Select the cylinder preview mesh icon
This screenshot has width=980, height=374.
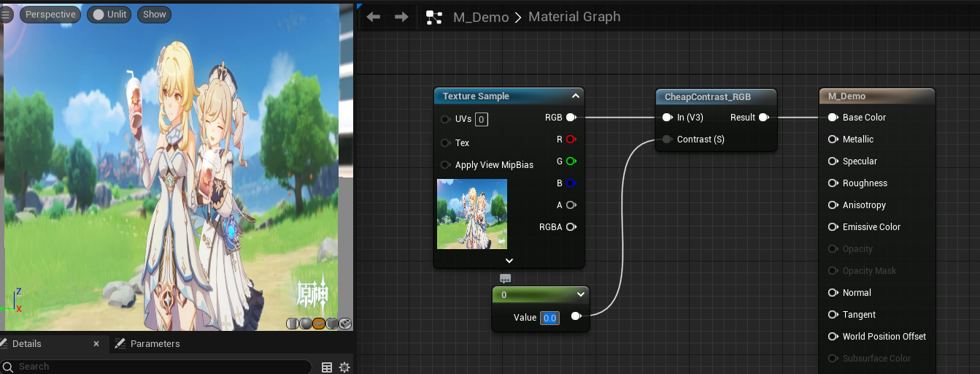click(x=293, y=324)
